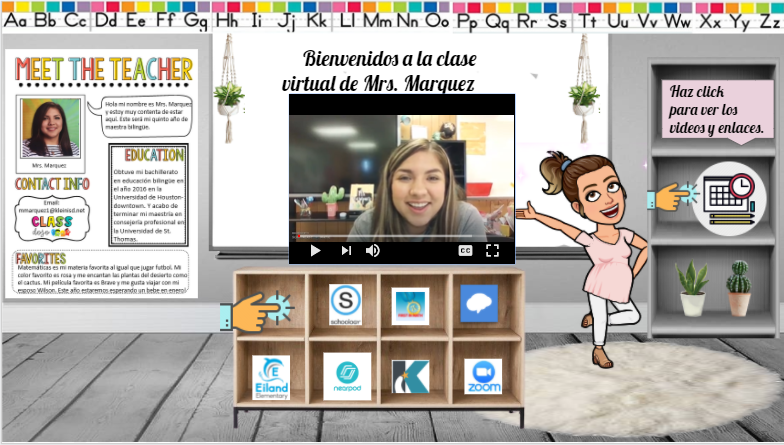The width and height of the screenshot is (784, 445).
Task: Open the video in fullscreen
Action: [492, 250]
